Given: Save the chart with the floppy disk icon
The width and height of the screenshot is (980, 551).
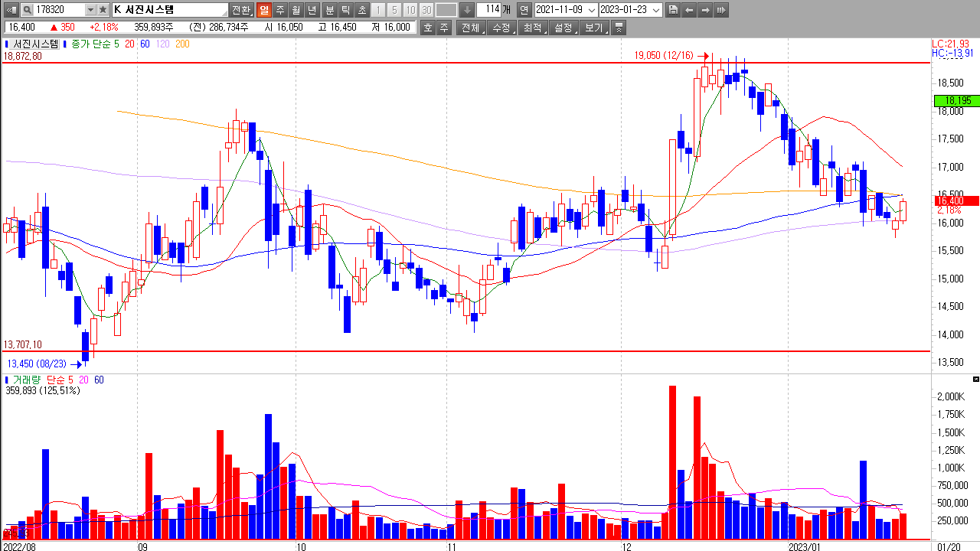Looking at the screenshot, I should (x=673, y=10).
